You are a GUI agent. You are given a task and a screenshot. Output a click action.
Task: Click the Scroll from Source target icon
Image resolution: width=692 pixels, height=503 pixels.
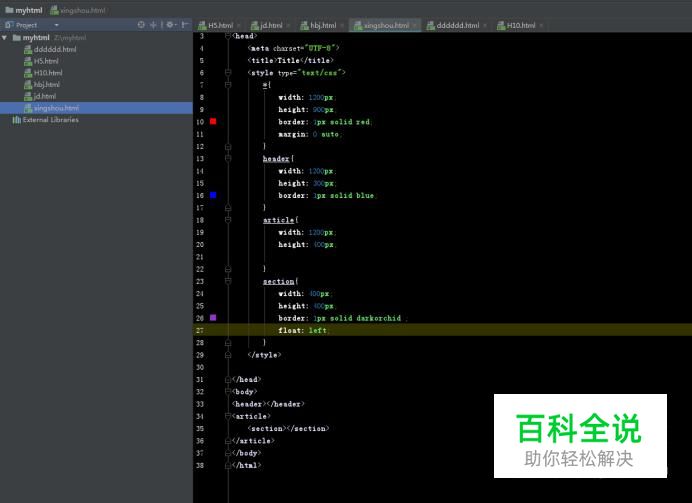[x=141, y=25]
